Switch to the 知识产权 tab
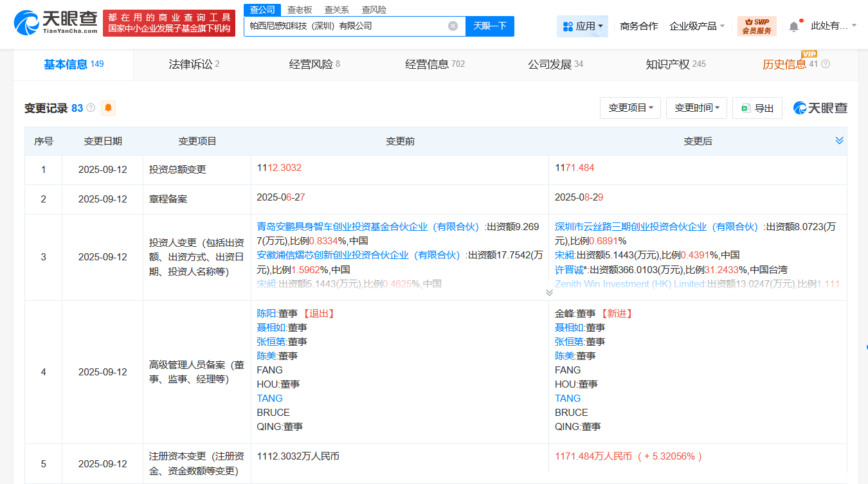The width and height of the screenshot is (868, 484). coord(669,64)
